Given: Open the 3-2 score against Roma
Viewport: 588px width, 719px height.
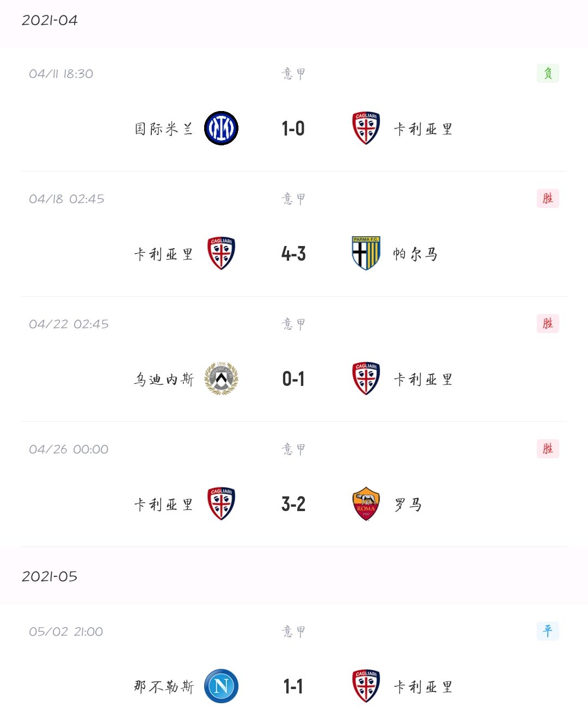Looking at the screenshot, I should [x=293, y=504].
